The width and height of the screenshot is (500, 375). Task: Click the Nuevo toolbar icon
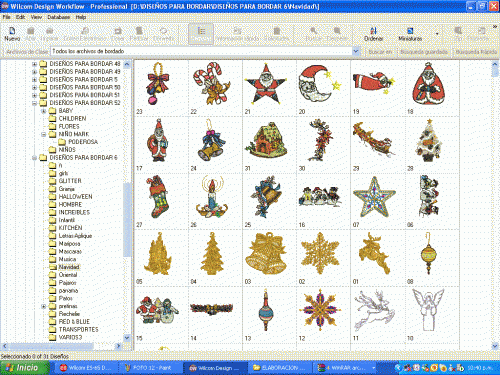coord(12,34)
